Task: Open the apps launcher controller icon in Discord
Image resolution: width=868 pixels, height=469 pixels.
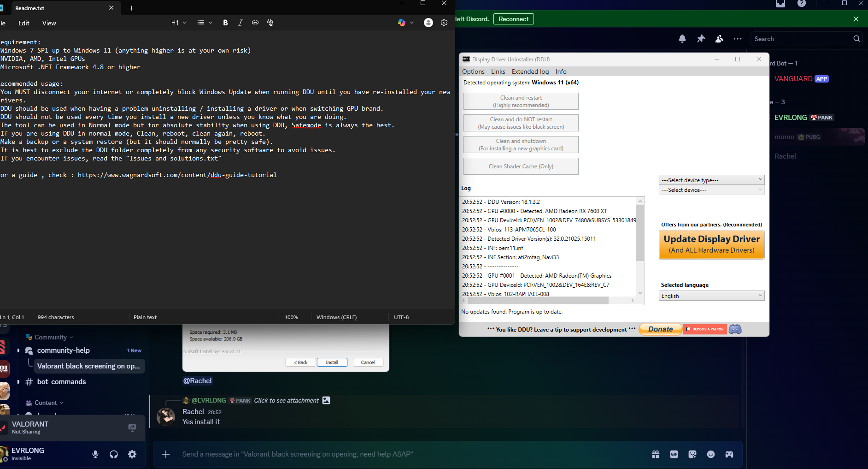Action: click(729, 454)
